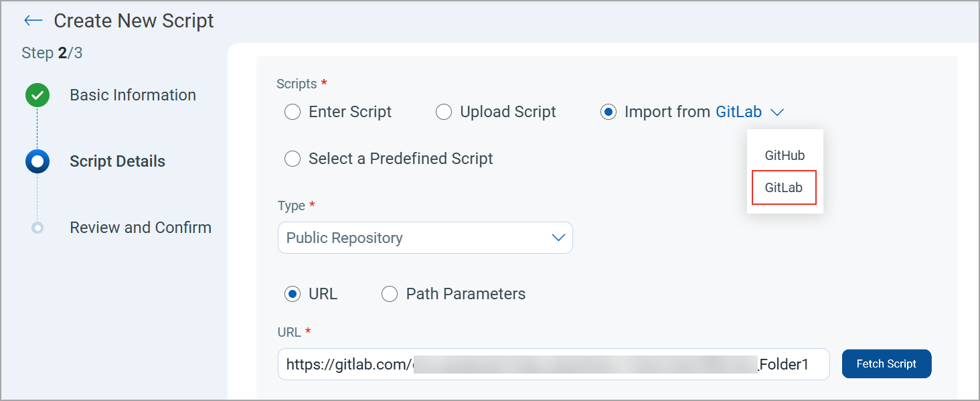Viewport: 980px width, 401px height.
Task: Click the Fetch Script button
Action: click(x=886, y=364)
